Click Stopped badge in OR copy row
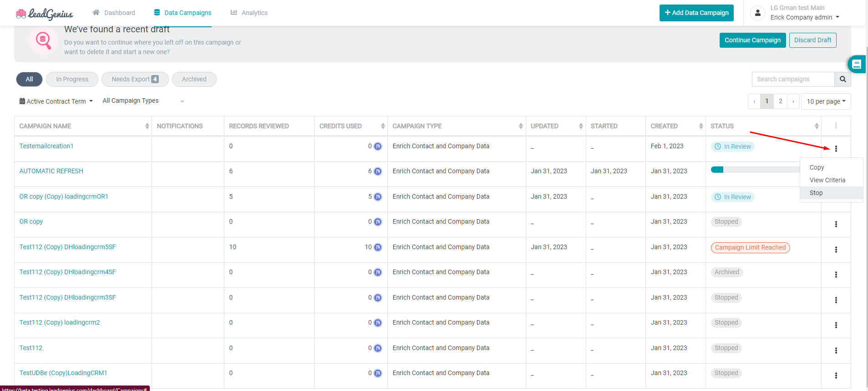The width and height of the screenshot is (868, 391). (x=726, y=221)
